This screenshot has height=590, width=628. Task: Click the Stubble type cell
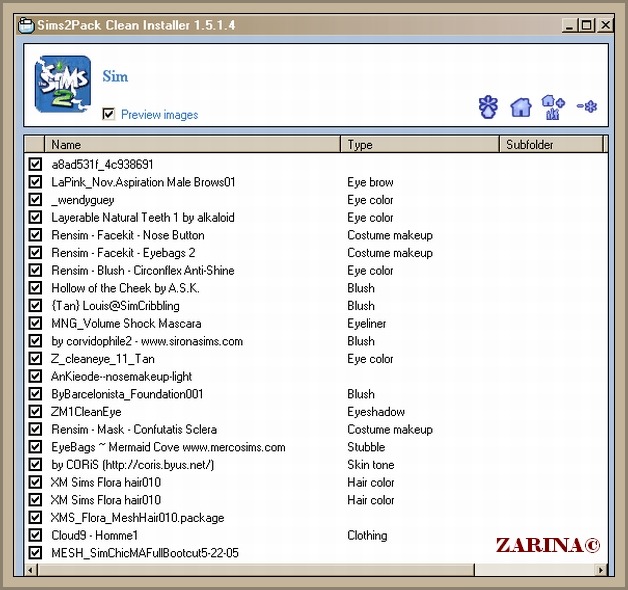click(366, 447)
